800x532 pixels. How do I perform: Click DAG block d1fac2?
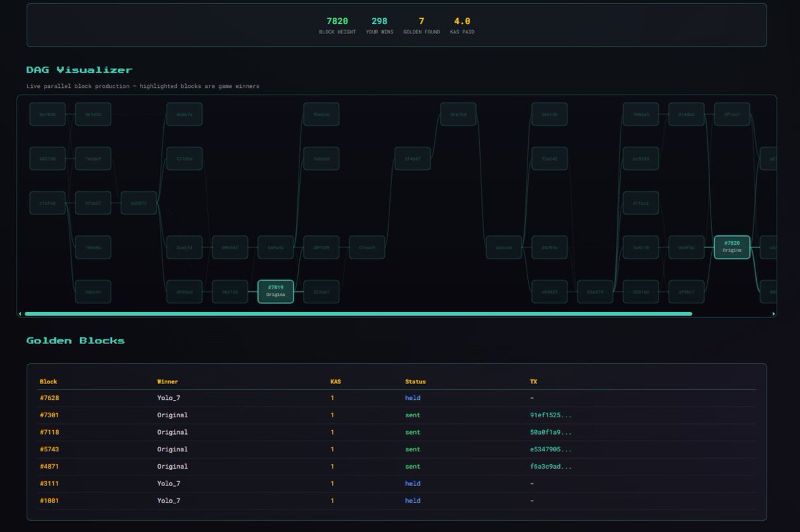(641, 203)
